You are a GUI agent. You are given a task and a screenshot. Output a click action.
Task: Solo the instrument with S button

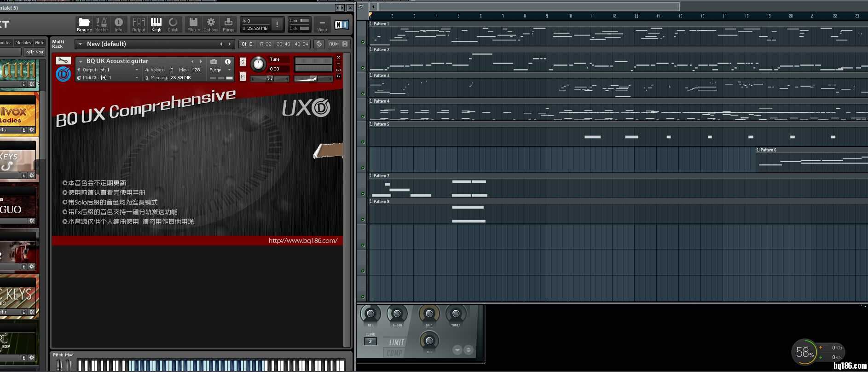pos(243,62)
